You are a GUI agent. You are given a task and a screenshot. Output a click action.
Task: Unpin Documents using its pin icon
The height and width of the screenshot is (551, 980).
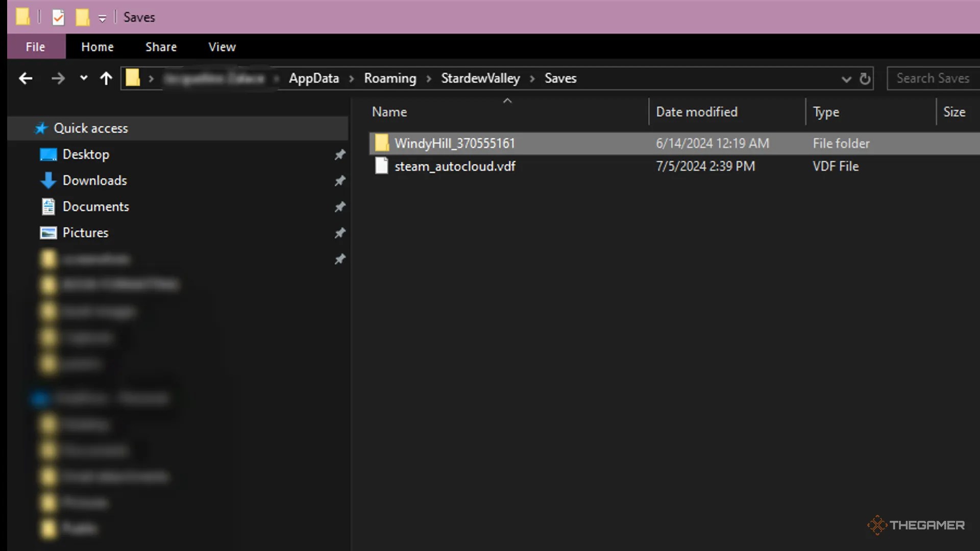tap(340, 207)
